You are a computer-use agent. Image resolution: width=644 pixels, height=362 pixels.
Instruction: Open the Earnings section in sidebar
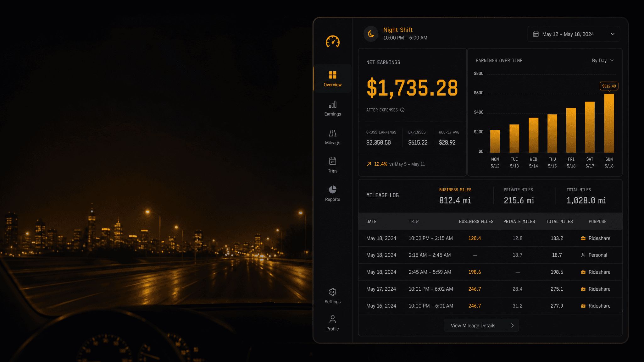(x=332, y=108)
